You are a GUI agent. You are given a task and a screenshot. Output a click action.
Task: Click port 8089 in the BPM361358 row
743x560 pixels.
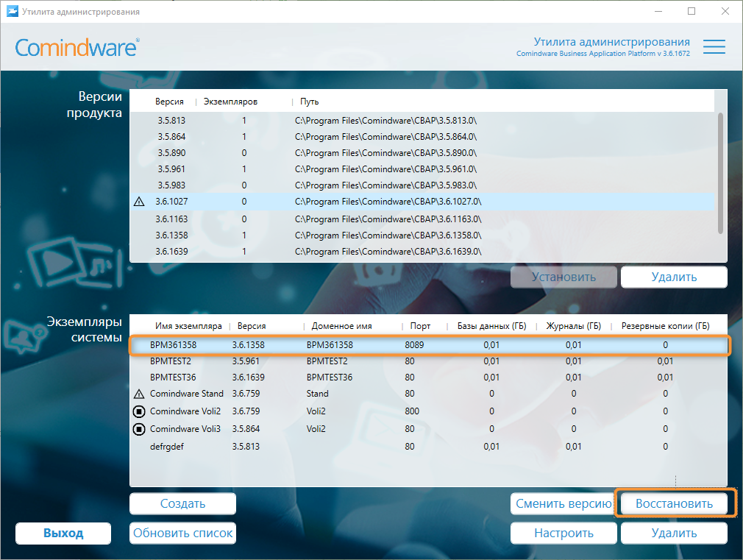(x=414, y=344)
